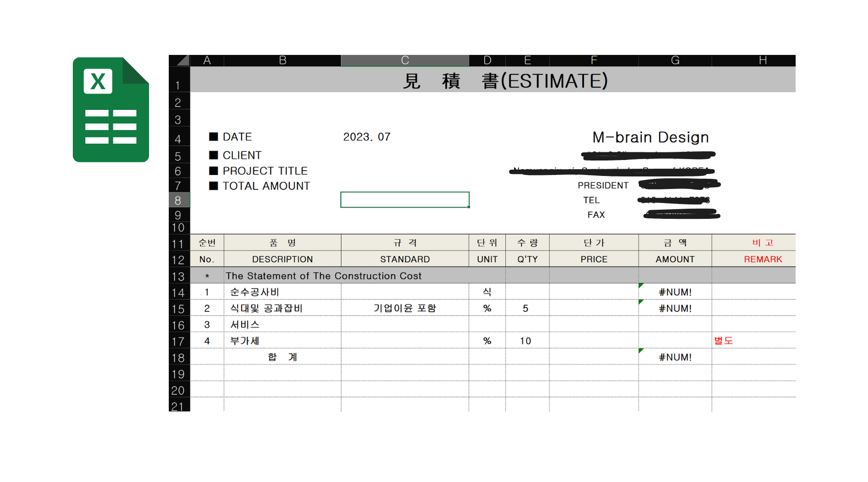Viewport: 868px width, 482px height.
Task: Click the black square bullet beside PROJECT TITLE
Action: [214, 171]
